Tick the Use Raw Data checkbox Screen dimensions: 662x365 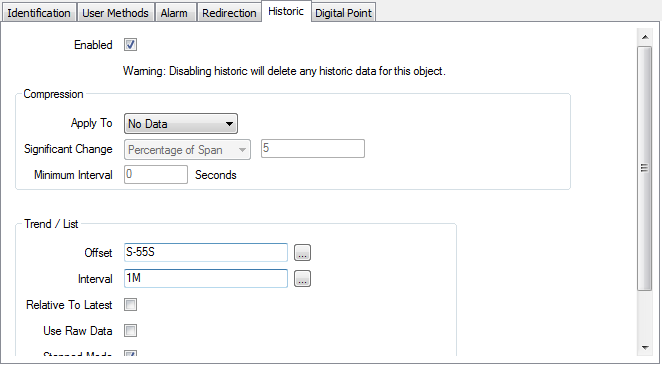click(x=130, y=331)
